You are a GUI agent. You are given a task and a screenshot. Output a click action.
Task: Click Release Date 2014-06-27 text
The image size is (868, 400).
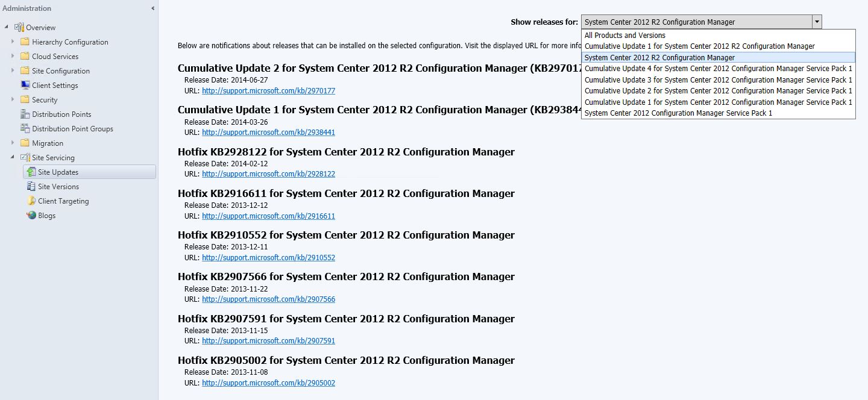[x=226, y=80]
